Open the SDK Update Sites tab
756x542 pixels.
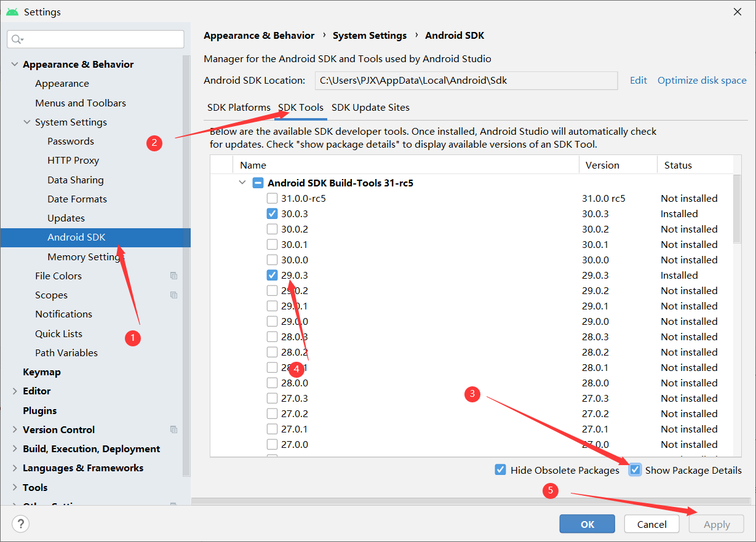click(x=370, y=108)
